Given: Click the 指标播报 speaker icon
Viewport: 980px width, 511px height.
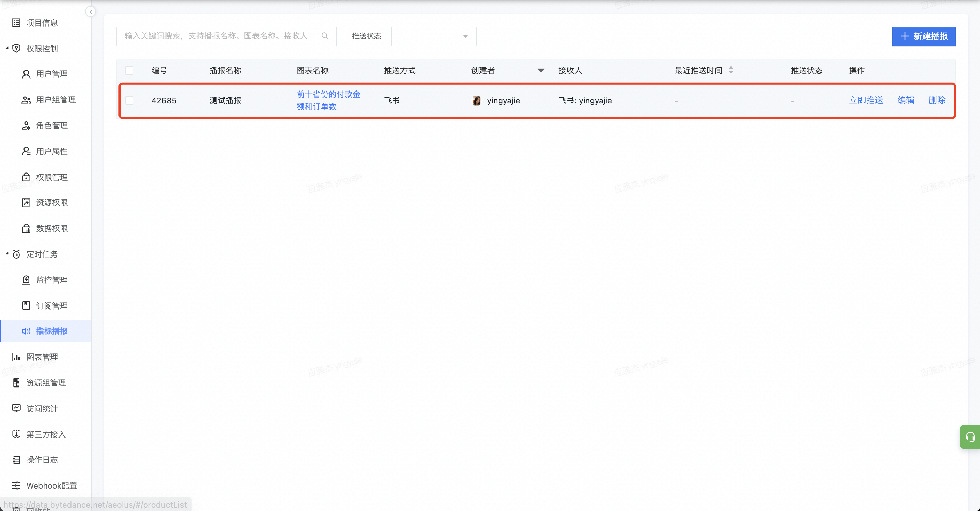Looking at the screenshot, I should tap(26, 331).
